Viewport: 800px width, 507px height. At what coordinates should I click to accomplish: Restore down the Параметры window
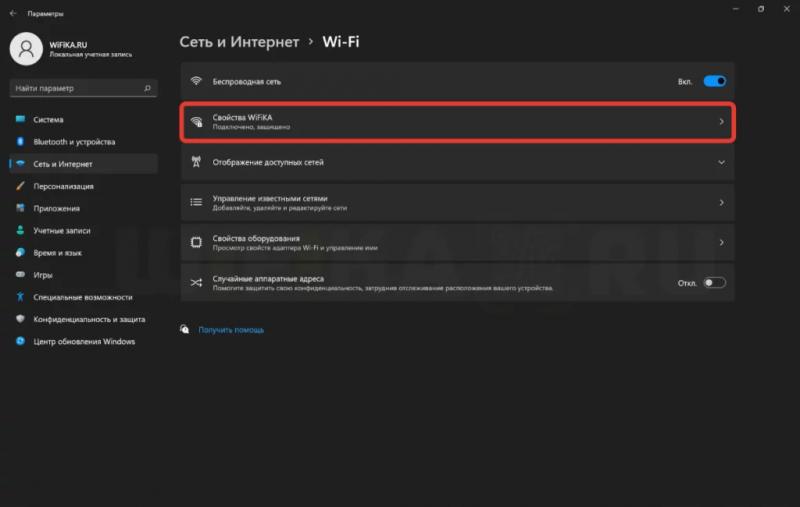tap(761, 9)
